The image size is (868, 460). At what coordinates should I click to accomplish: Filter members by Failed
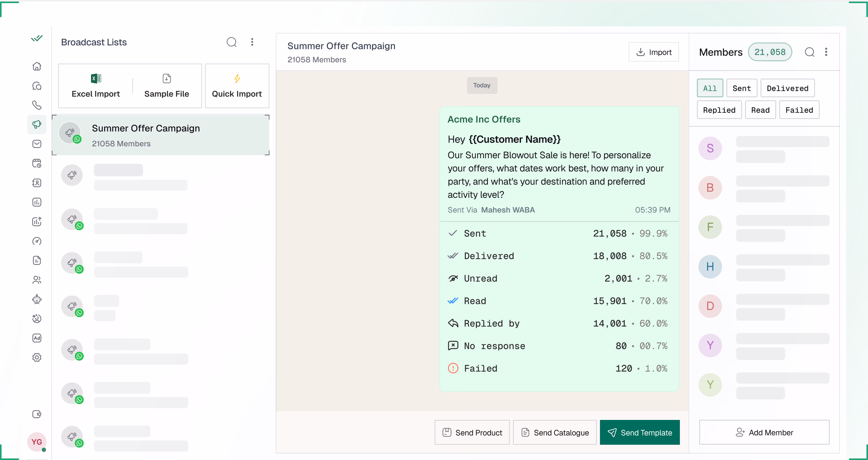tap(799, 110)
